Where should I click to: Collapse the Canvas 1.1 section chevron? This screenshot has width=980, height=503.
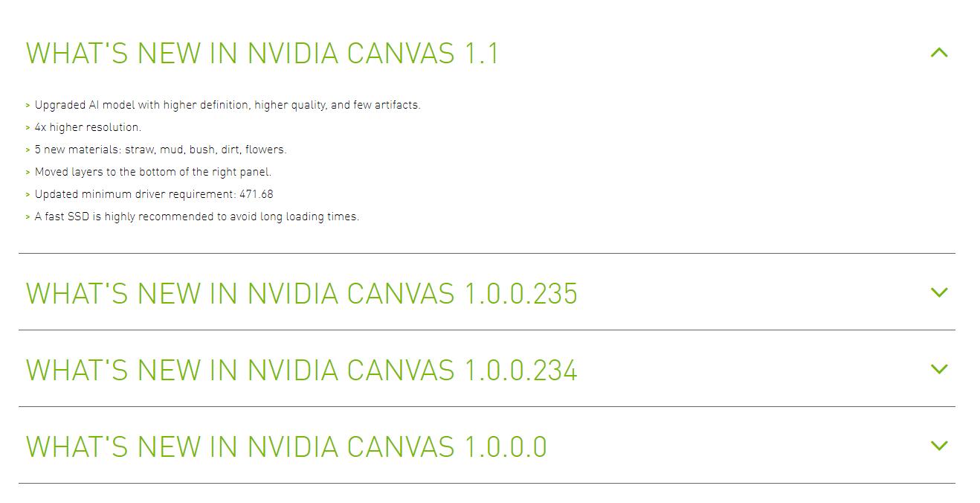[939, 53]
